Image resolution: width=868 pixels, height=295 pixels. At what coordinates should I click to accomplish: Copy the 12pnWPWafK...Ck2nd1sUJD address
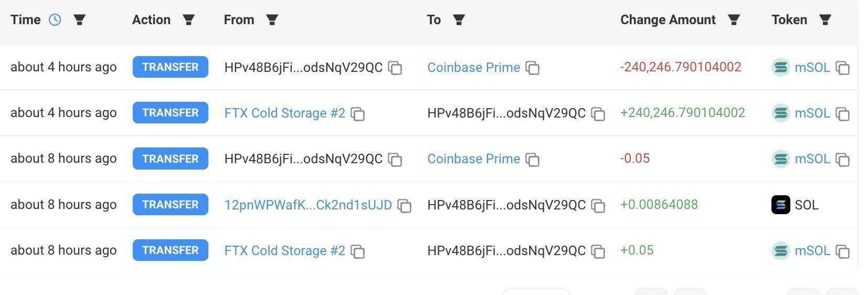(404, 205)
